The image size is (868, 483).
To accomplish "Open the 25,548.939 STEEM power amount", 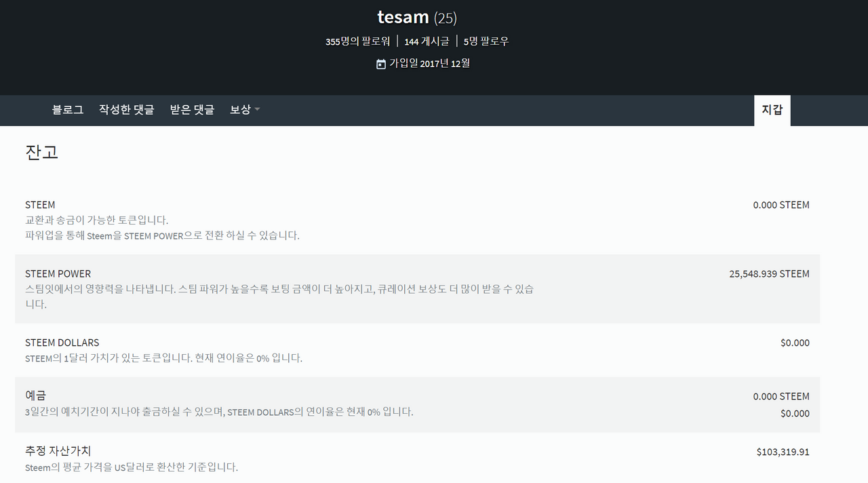I will pos(769,274).
